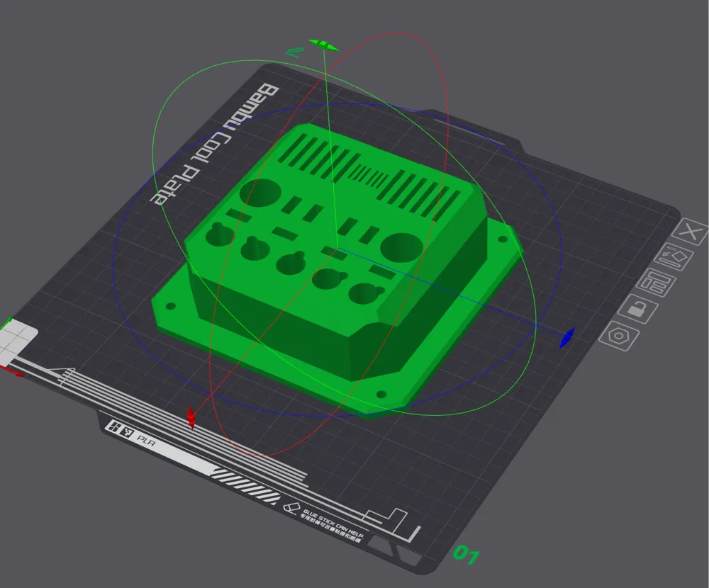Screen dimensions: 709x588
Task: Open plate settings via the hexagon gear icon
Action: [x=618, y=336]
